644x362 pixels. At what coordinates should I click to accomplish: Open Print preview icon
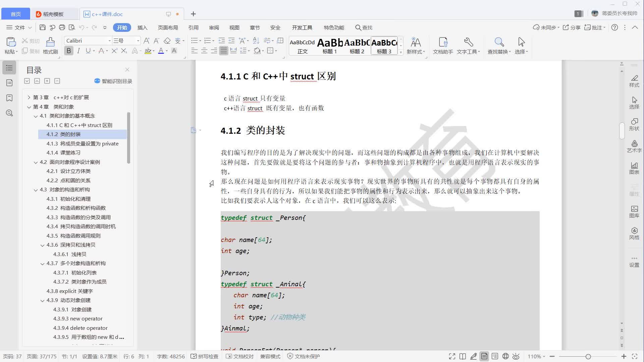point(72,27)
